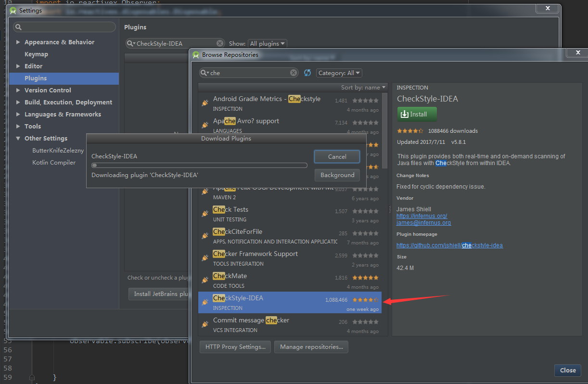This screenshot has height=384, width=588.
Task: Click the download progress bar
Action: pyautogui.click(x=199, y=166)
